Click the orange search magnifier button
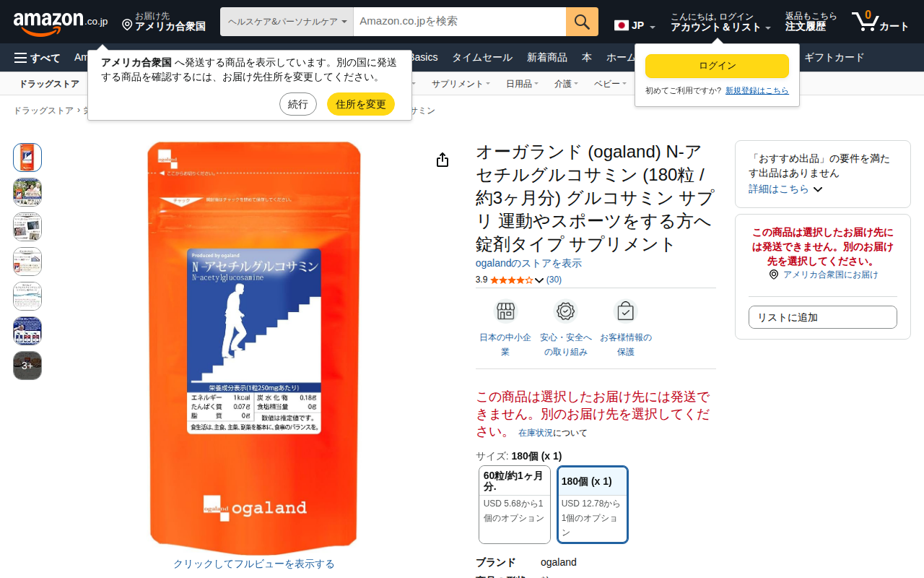 pos(582,22)
